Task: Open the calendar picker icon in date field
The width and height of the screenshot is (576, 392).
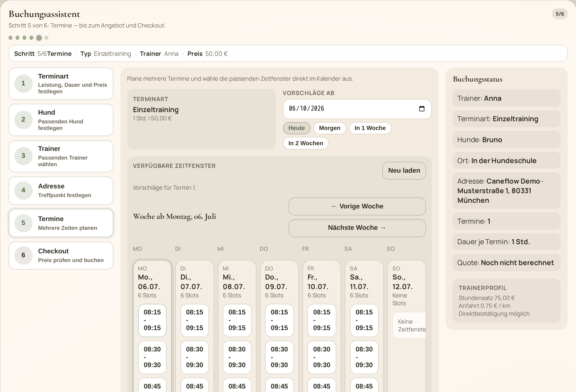Action: click(x=422, y=109)
